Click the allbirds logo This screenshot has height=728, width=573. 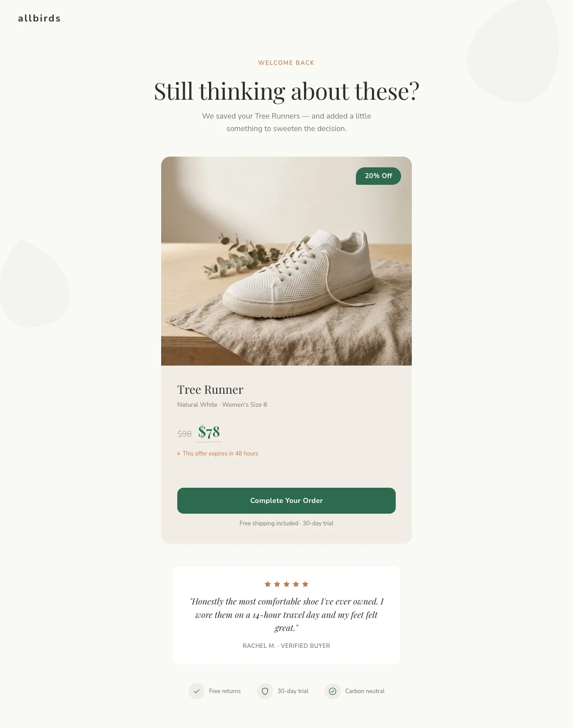click(39, 18)
